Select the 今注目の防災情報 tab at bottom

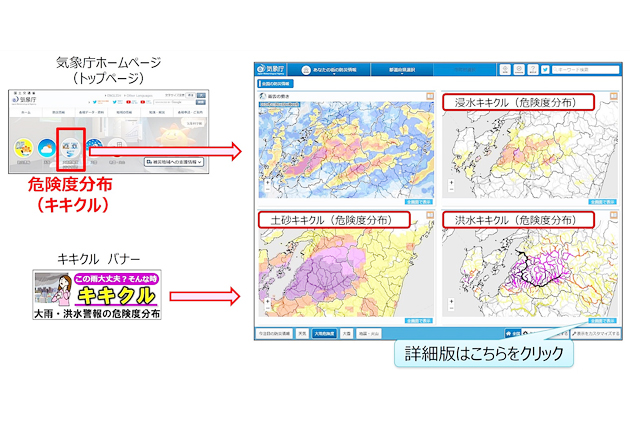pos(274,334)
